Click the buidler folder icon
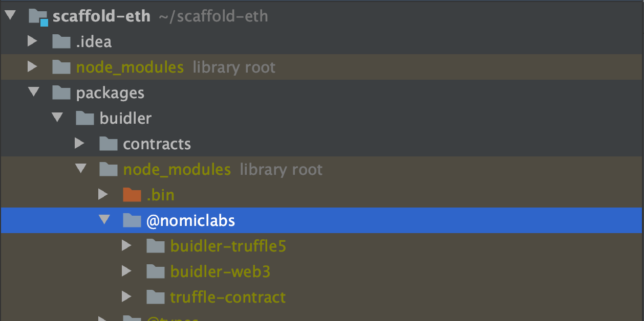Image resolution: width=644 pixels, height=321 pixels. (84, 118)
